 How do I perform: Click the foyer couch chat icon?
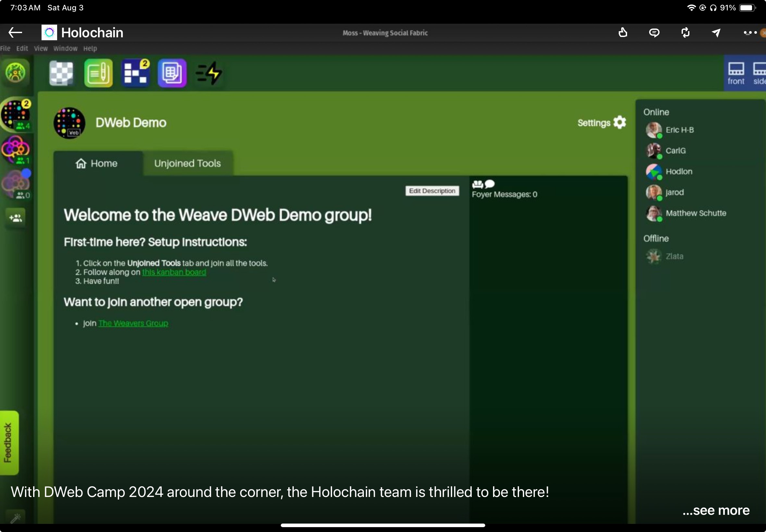[x=483, y=184]
